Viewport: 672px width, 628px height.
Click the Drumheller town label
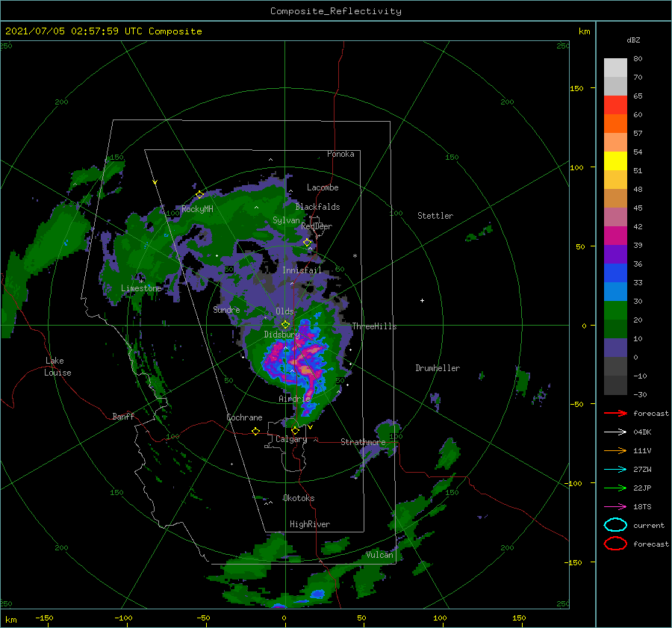point(438,368)
